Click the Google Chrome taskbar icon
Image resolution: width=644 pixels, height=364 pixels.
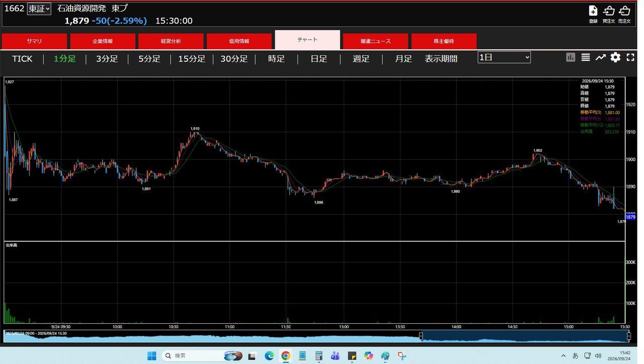pos(286,356)
